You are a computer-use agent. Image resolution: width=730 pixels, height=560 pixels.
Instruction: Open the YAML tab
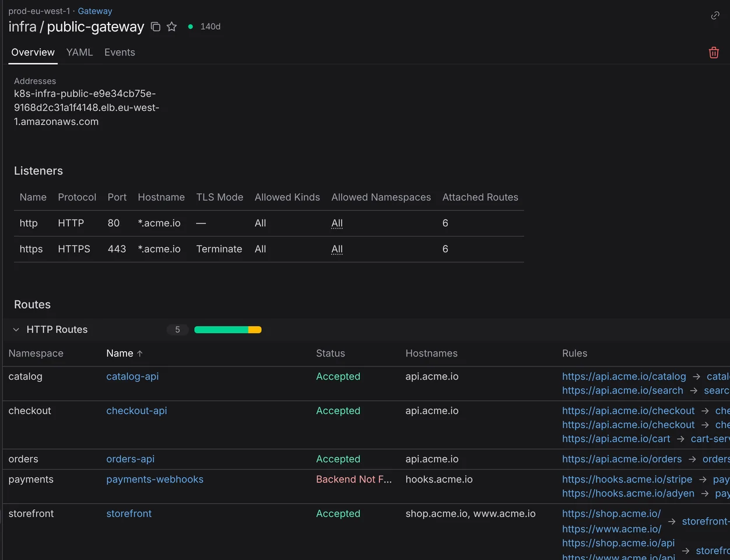click(x=79, y=52)
